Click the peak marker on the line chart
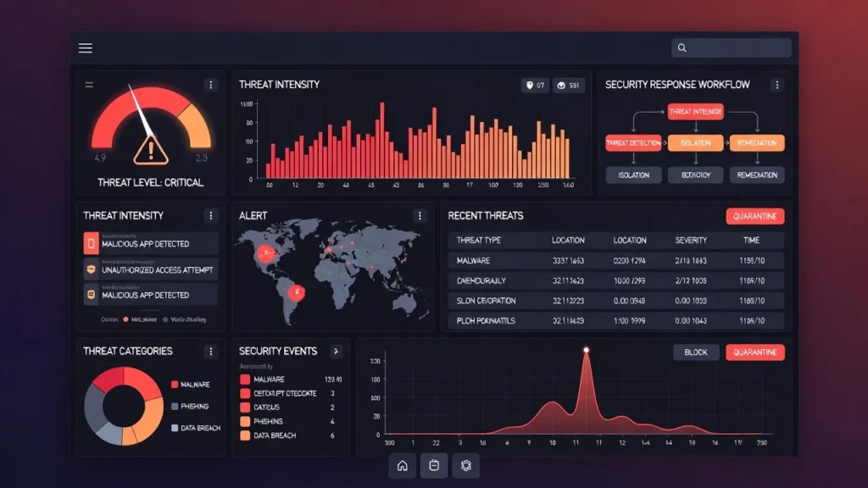Screen dimensions: 868x488 [x=585, y=349]
